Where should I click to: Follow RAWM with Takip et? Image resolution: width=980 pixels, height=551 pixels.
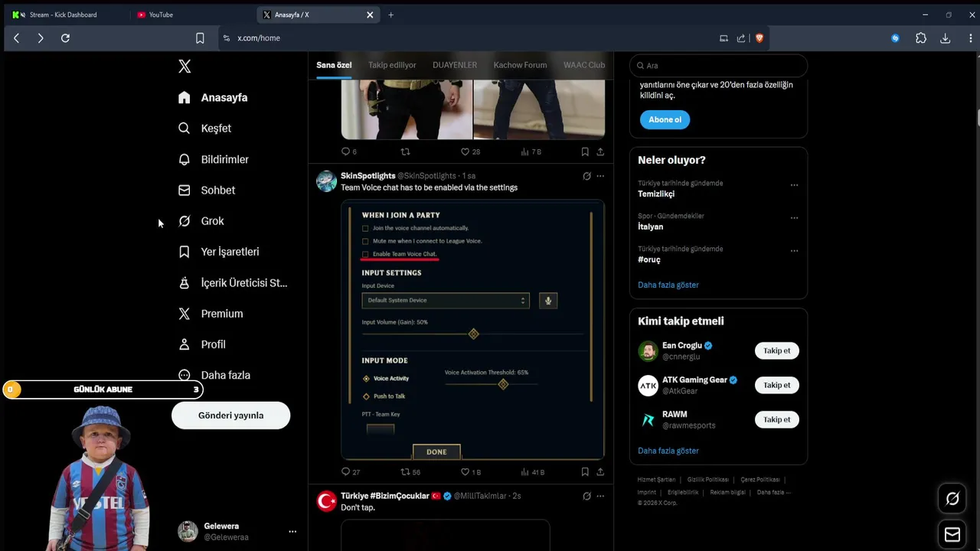click(x=776, y=419)
